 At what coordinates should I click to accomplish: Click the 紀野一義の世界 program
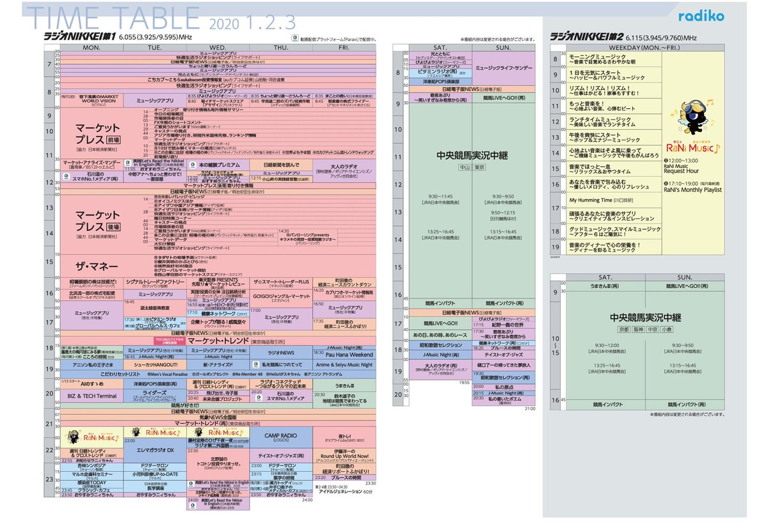[x=503, y=325]
